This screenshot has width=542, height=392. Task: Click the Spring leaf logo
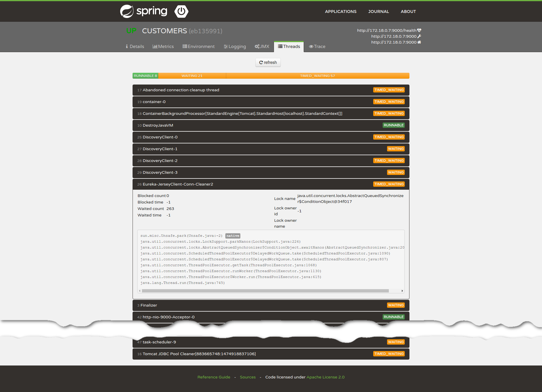click(127, 11)
